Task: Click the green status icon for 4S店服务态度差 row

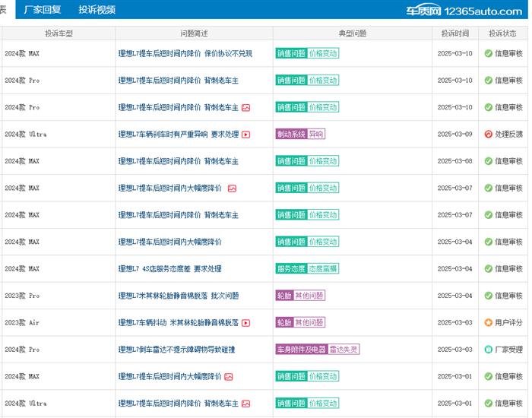Action: click(x=488, y=269)
